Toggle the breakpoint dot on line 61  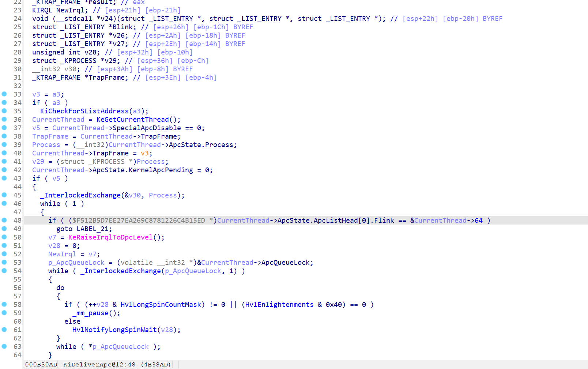tap(4, 330)
